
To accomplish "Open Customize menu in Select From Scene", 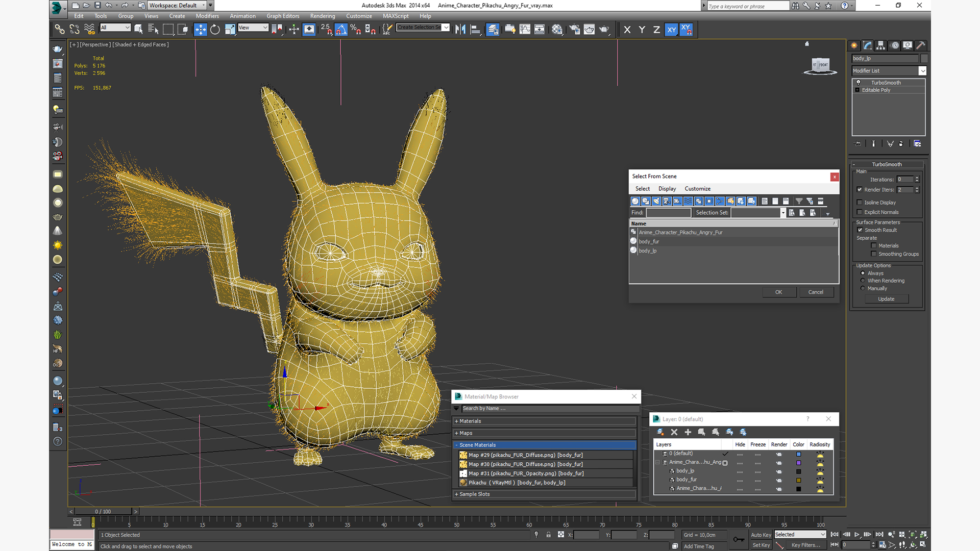I will coord(697,189).
